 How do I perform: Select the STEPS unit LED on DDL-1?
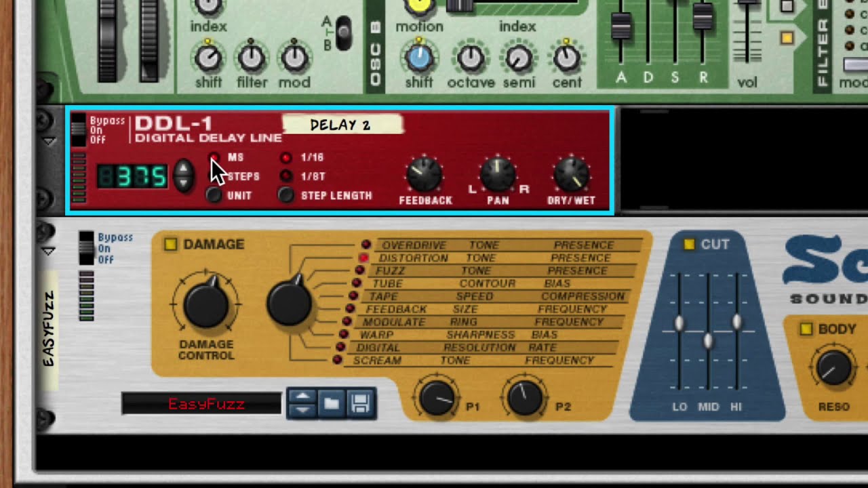click(x=214, y=176)
